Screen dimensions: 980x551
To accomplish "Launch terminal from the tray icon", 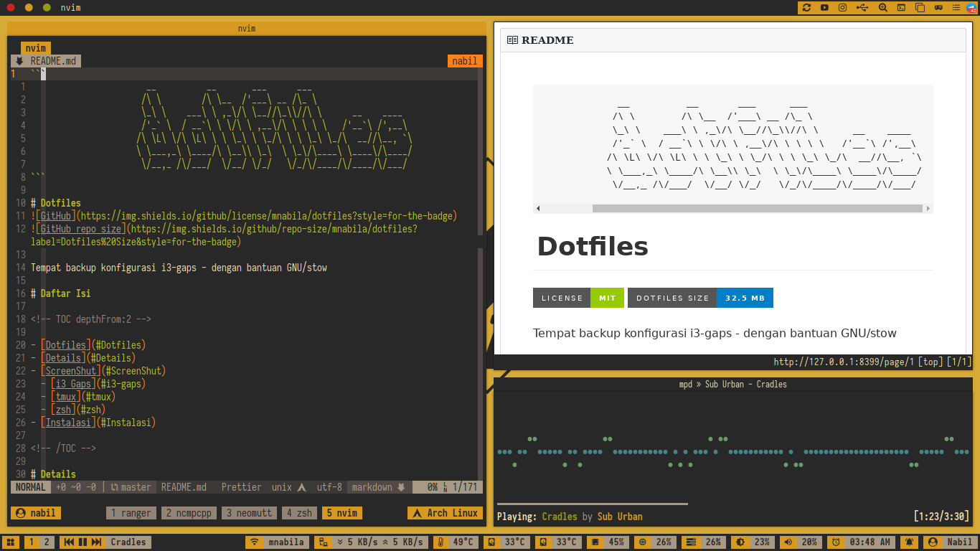I will coord(901,7).
